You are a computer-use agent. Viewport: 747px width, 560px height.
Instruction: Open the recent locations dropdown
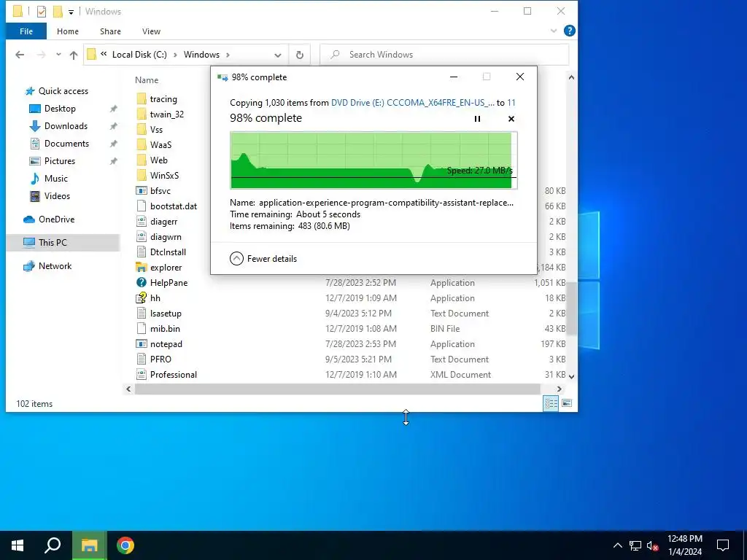[x=58, y=55]
